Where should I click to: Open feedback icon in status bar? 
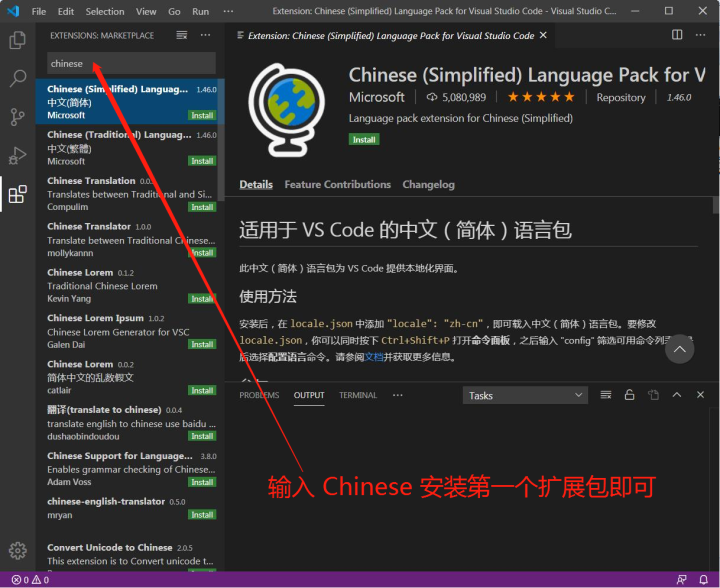coord(681,580)
